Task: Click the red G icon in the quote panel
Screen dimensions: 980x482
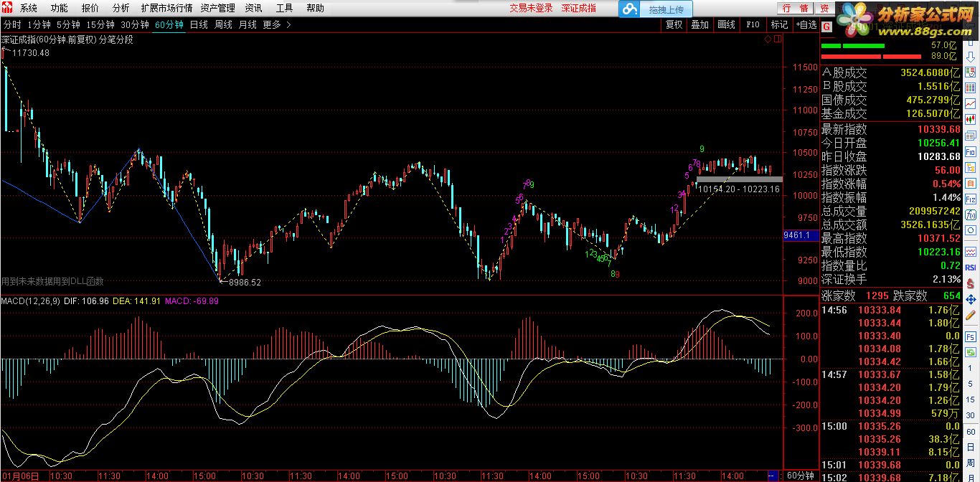Action: [826, 25]
